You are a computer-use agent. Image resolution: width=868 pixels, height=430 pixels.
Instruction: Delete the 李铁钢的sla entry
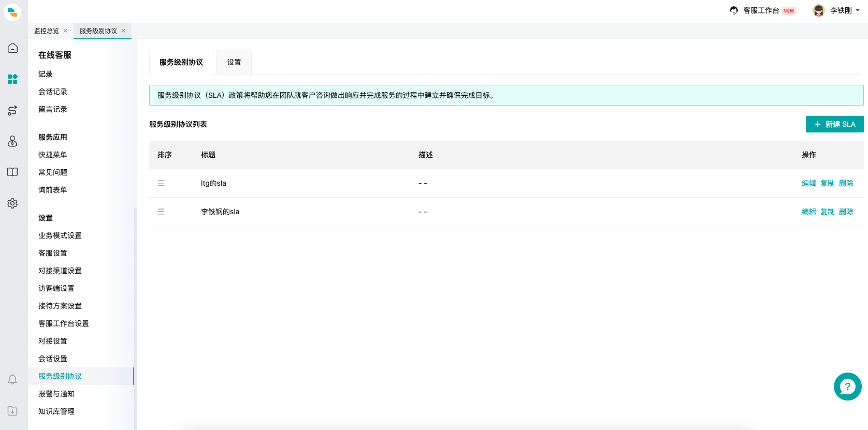click(846, 212)
